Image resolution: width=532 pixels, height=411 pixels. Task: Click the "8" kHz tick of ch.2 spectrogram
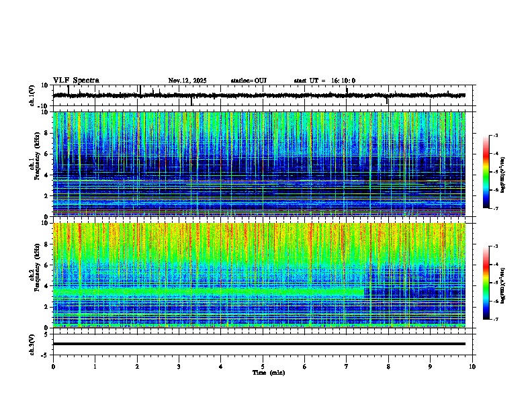(46, 244)
